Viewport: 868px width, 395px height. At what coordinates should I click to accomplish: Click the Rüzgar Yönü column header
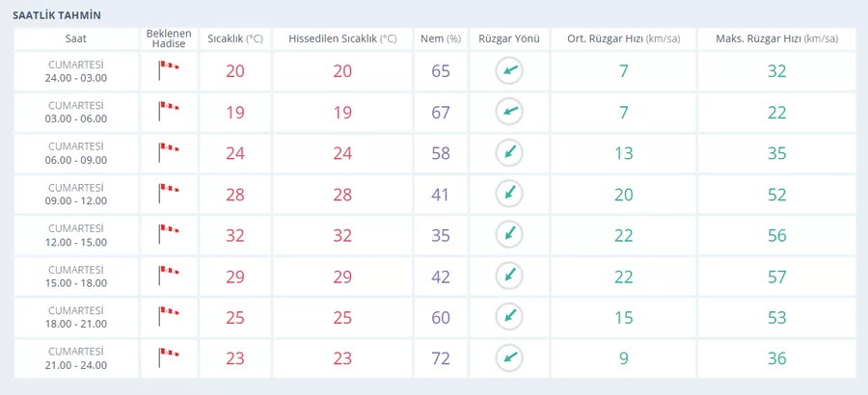(x=508, y=39)
